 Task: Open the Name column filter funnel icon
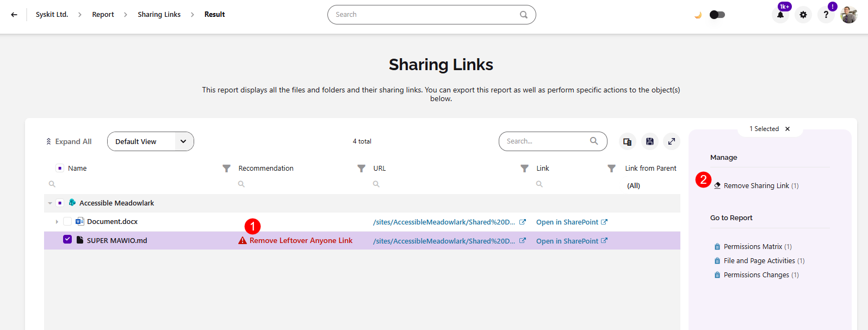point(227,169)
